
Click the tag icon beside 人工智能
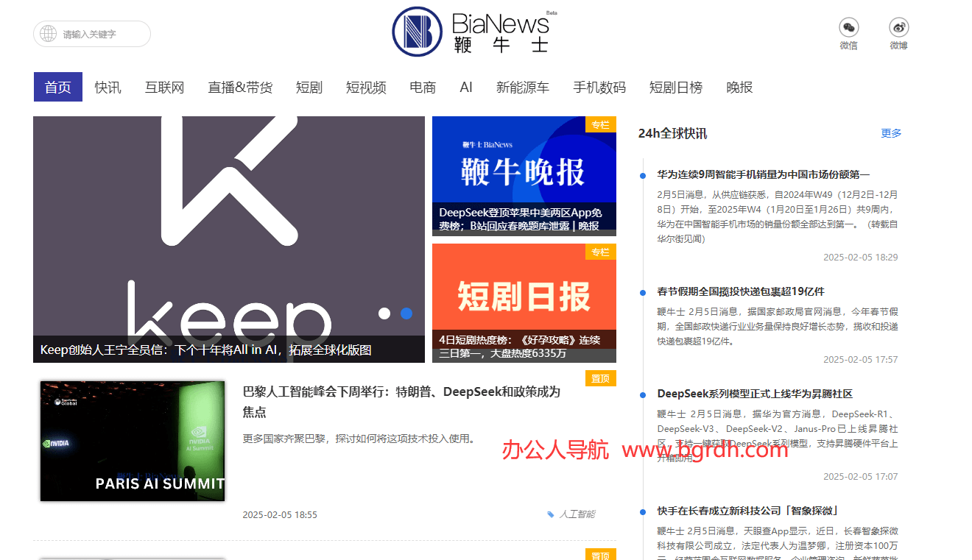point(551,514)
